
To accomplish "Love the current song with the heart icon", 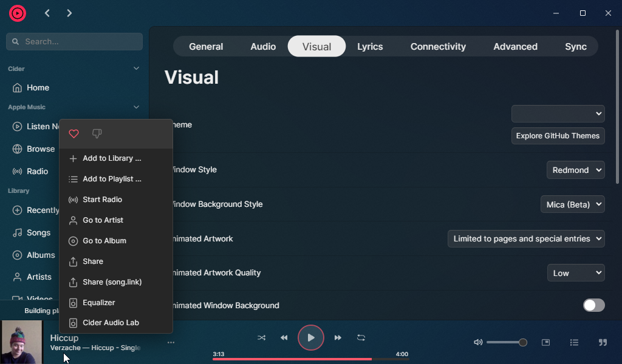I will (x=73, y=133).
